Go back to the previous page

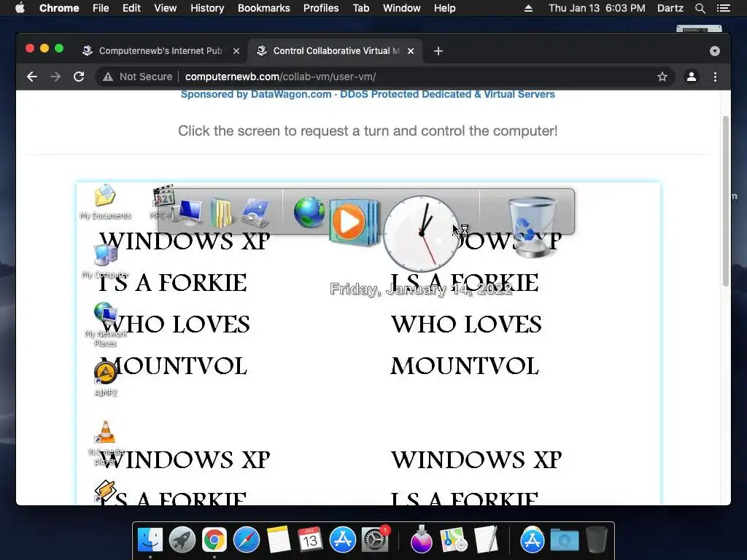(x=32, y=77)
